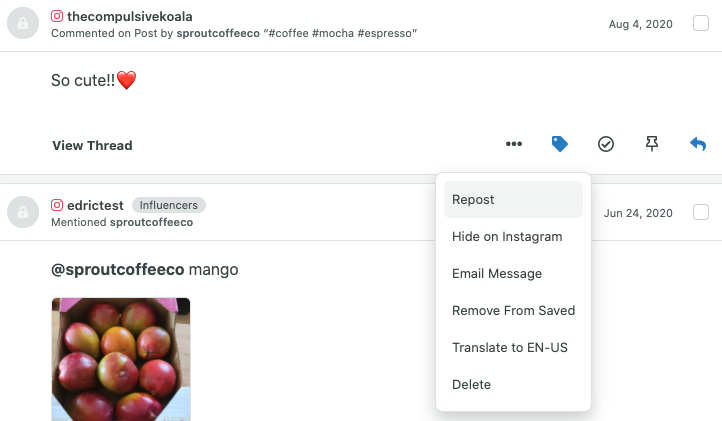The width and height of the screenshot is (722, 421).
Task: Click thecompulsivekoala's locked avatar
Action: pyautogui.click(x=23, y=23)
